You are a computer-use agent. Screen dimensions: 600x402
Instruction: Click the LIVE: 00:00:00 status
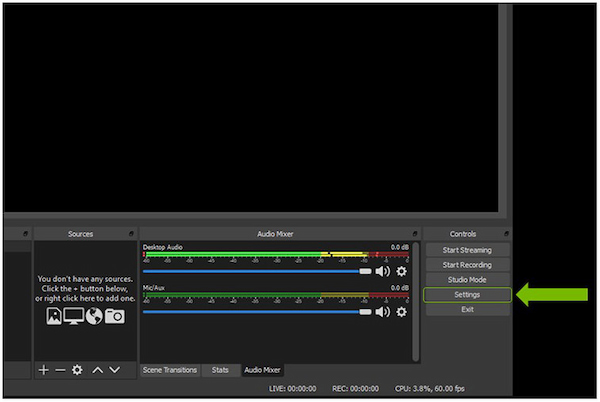pos(293,389)
